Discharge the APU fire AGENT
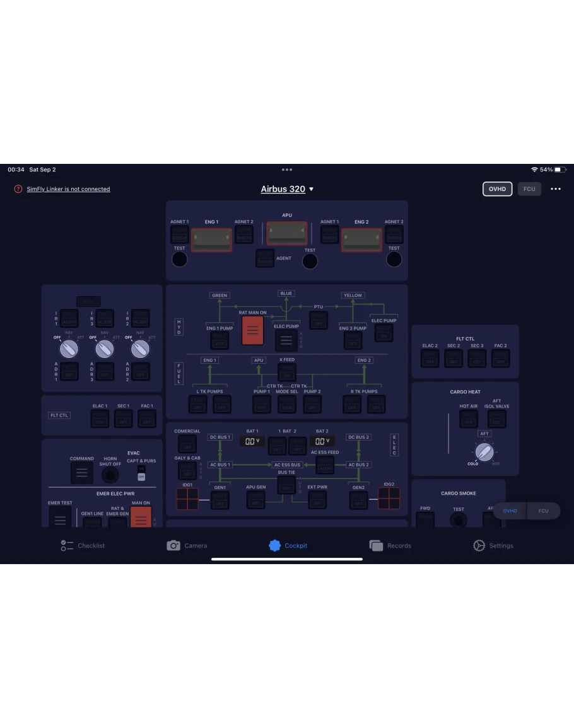Screen dimensions: 574x728 pyautogui.click(x=265, y=258)
